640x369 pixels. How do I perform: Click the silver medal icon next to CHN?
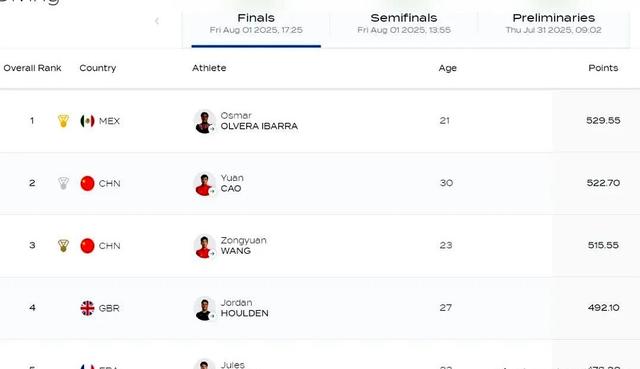tap(63, 183)
